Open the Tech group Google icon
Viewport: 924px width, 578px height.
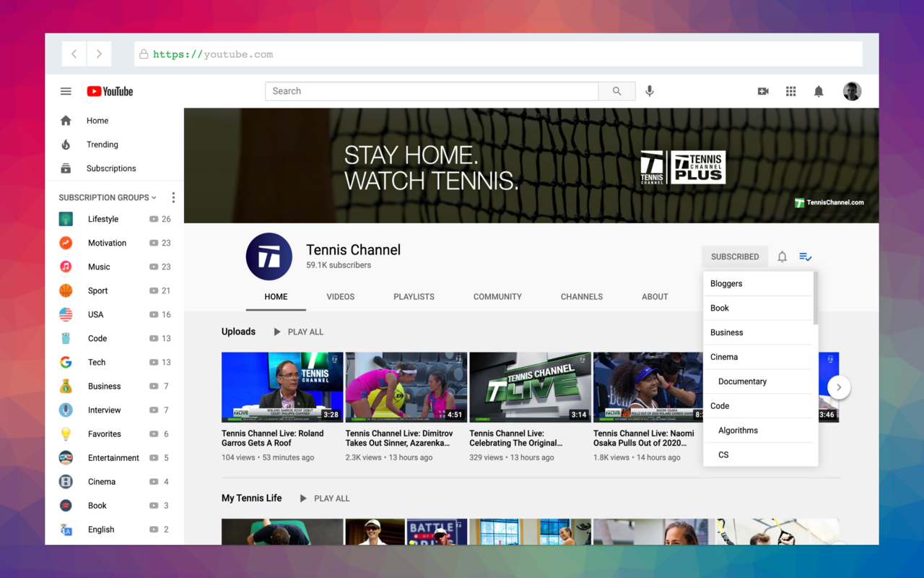(66, 362)
